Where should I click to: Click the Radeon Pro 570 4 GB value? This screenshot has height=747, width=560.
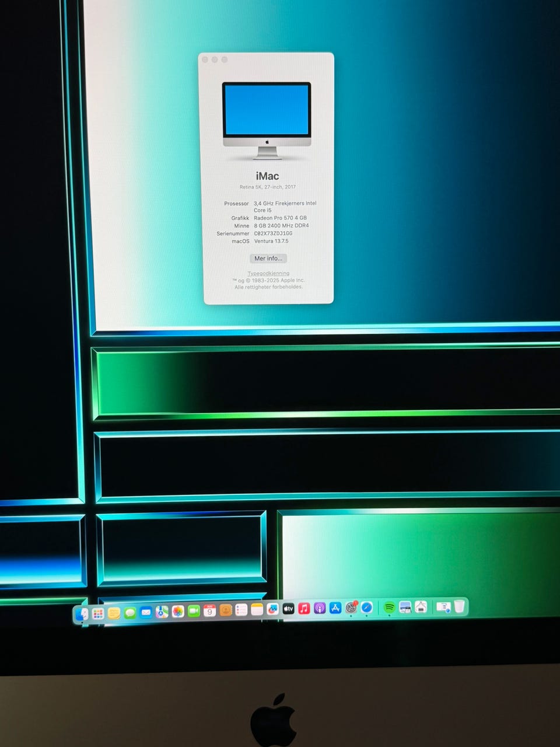tap(280, 218)
